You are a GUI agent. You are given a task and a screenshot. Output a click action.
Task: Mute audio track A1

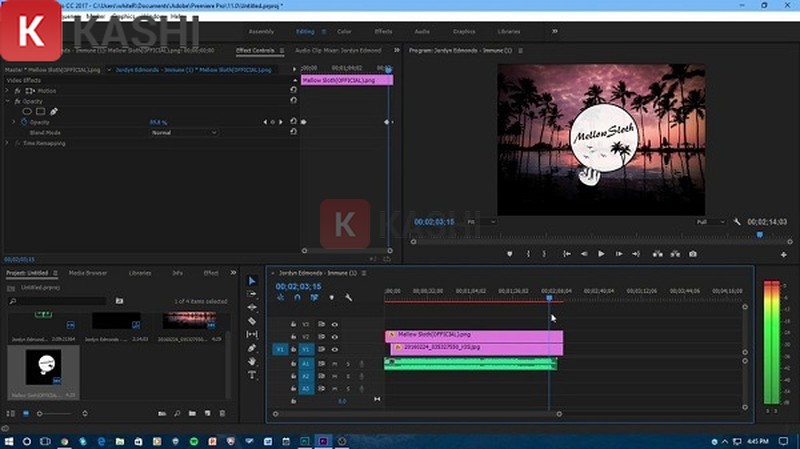(335, 364)
